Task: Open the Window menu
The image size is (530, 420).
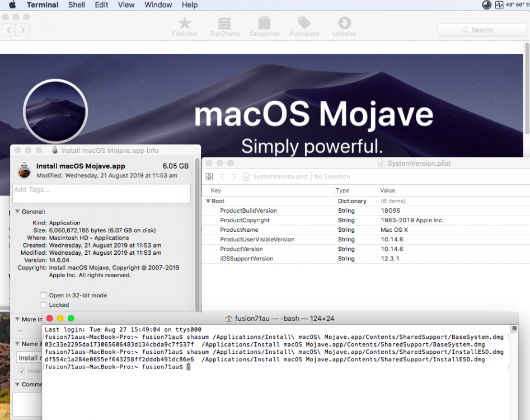Action: click(x=158, y=4)
